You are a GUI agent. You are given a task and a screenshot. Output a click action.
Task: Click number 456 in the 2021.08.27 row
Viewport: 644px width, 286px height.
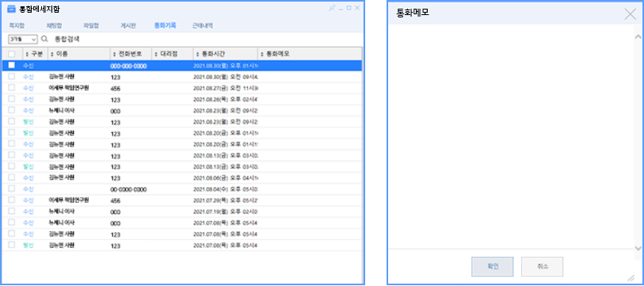coord(115,89)
